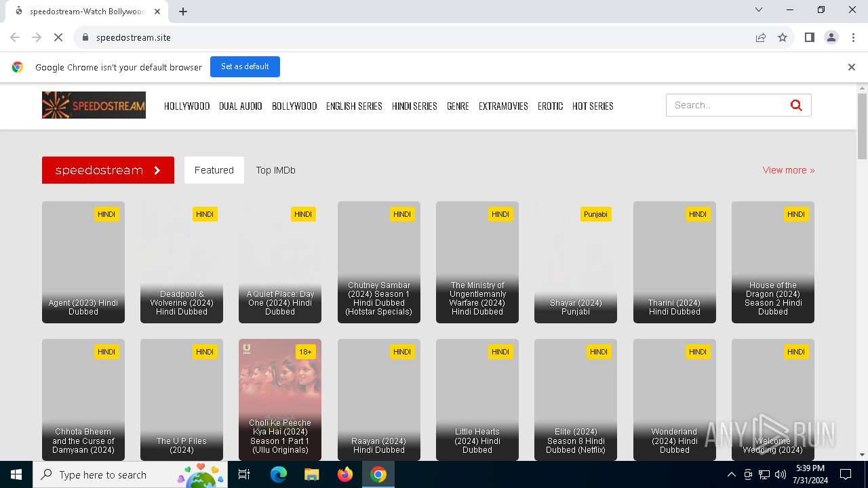Open the Genre menu
This screenshot has width=868, height=488.
(x=458, y=106)
